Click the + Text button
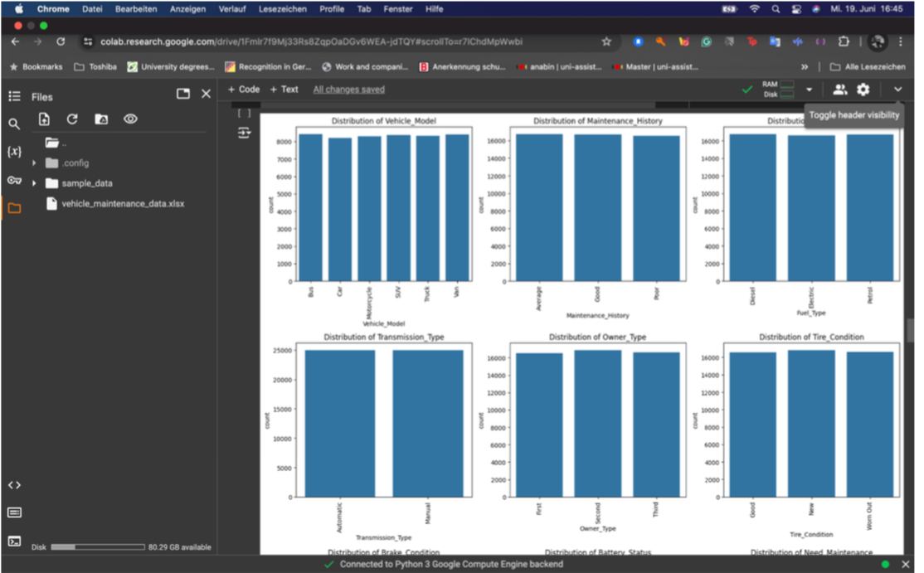Screen dimensions: 924x573 (x=284, y=90)
